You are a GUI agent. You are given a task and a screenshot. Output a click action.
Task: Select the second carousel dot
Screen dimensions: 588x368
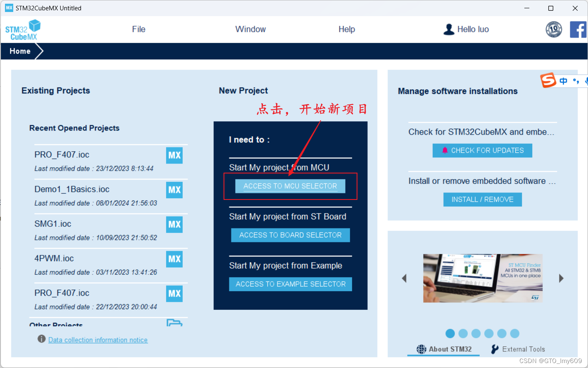(463, 333)
